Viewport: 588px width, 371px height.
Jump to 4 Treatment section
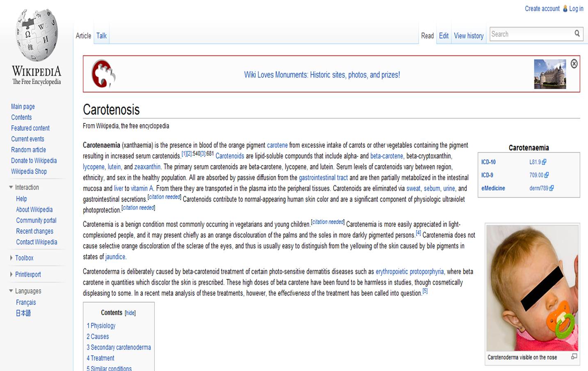[x=101, y=358]
